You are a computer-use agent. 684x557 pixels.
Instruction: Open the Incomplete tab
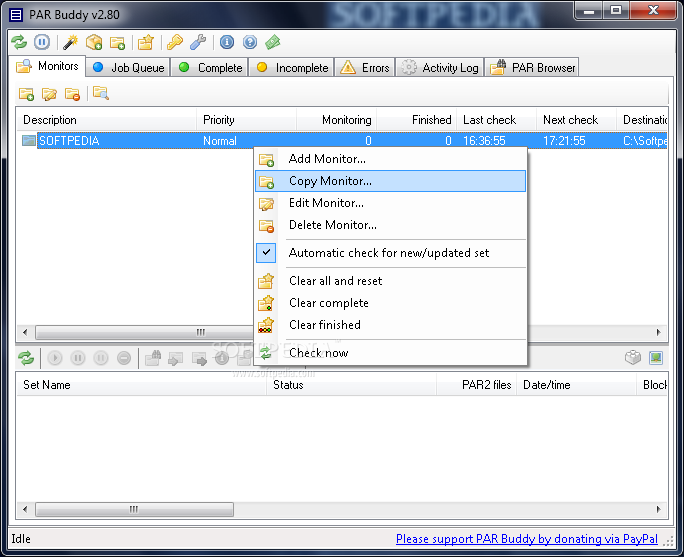[292, 68]
